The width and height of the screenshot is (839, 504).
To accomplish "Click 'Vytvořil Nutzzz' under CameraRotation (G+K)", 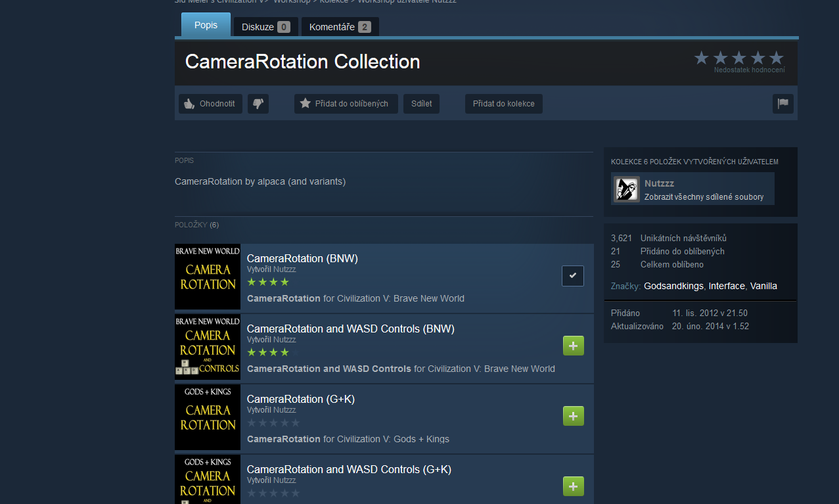I will click(x=271, y=410).
